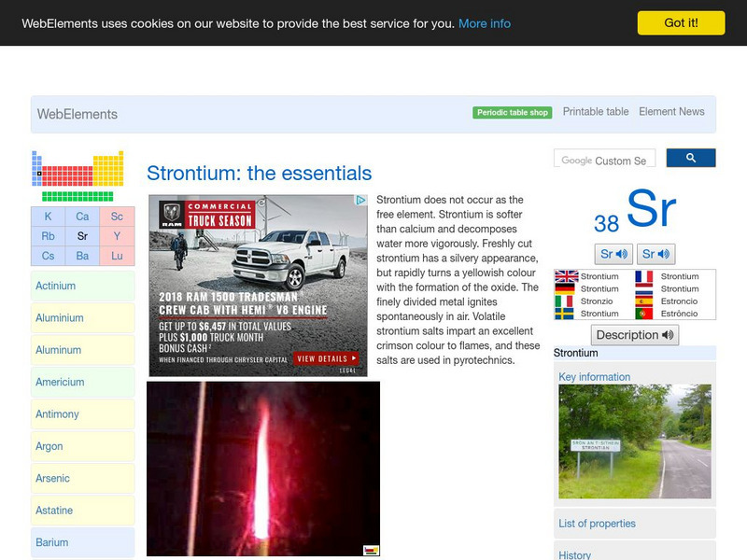Play Spanish "Estroncio" pronunciation via its flag
This screenshot has height=560, width=747.
point(644,301)
